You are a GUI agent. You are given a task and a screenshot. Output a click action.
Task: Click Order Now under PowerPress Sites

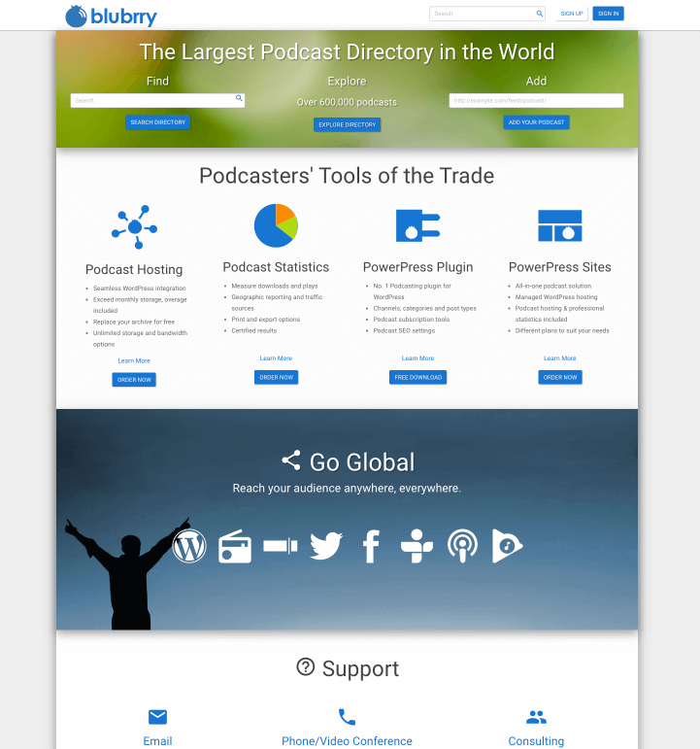pos(560,377)
